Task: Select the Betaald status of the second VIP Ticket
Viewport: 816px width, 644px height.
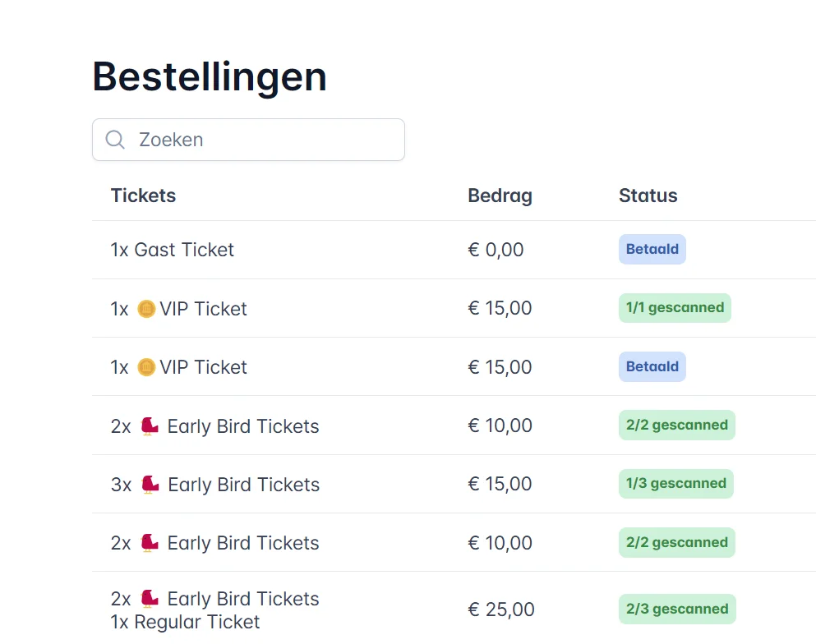Action: (652, 366)
